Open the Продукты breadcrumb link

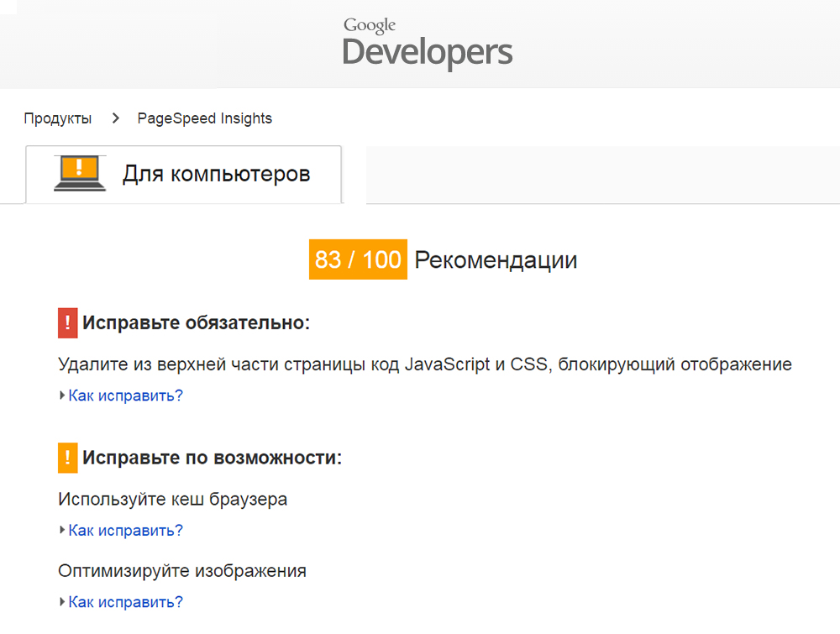(58, 118)
